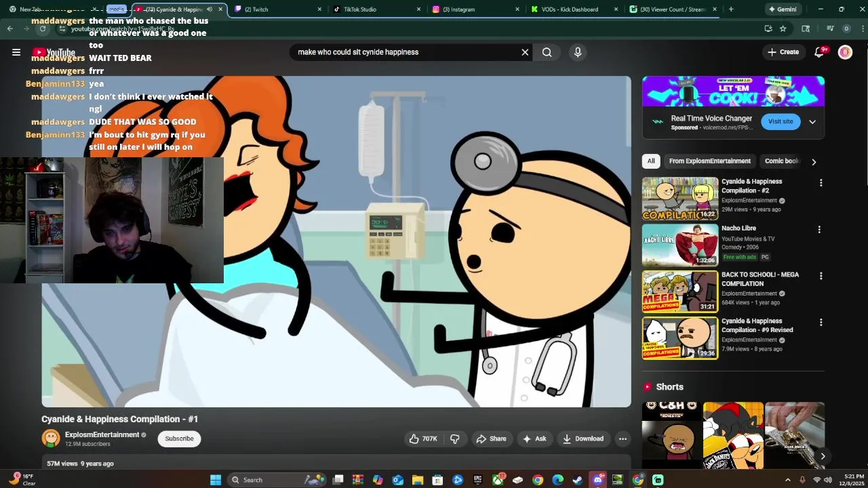Bookmark this page with star icon

point(783,28)
